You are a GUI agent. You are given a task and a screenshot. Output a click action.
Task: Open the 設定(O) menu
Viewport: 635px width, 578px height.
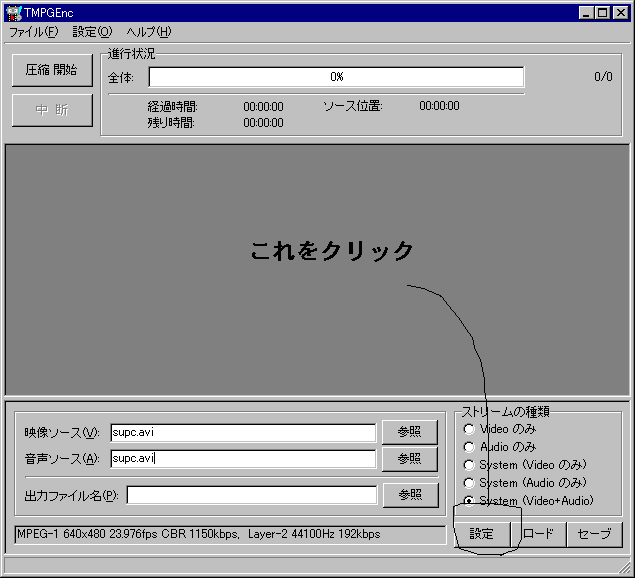point(92,32)
